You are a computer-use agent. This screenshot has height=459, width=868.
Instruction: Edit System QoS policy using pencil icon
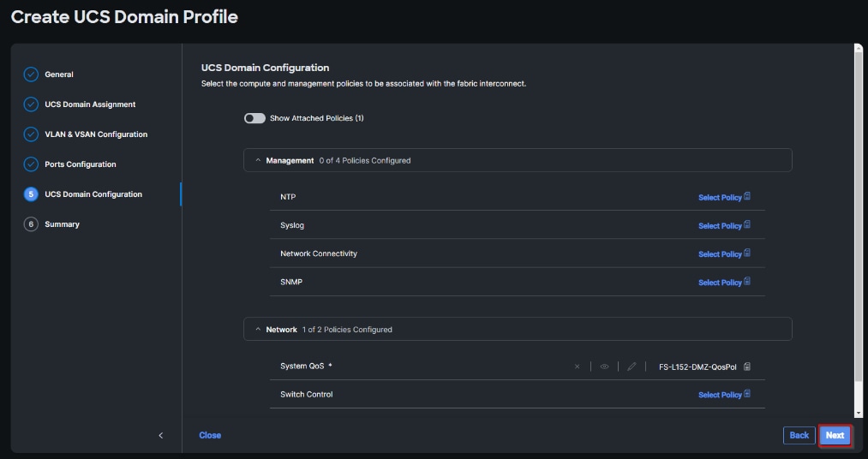click(x=632, y=367)
